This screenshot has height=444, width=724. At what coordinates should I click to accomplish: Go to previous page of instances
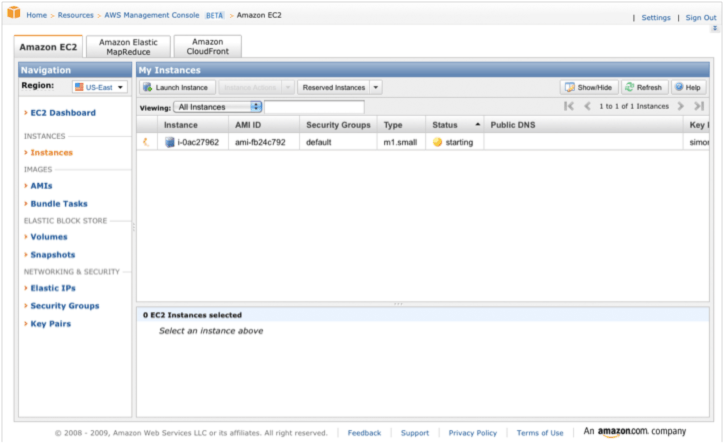[x=587, y=106]
